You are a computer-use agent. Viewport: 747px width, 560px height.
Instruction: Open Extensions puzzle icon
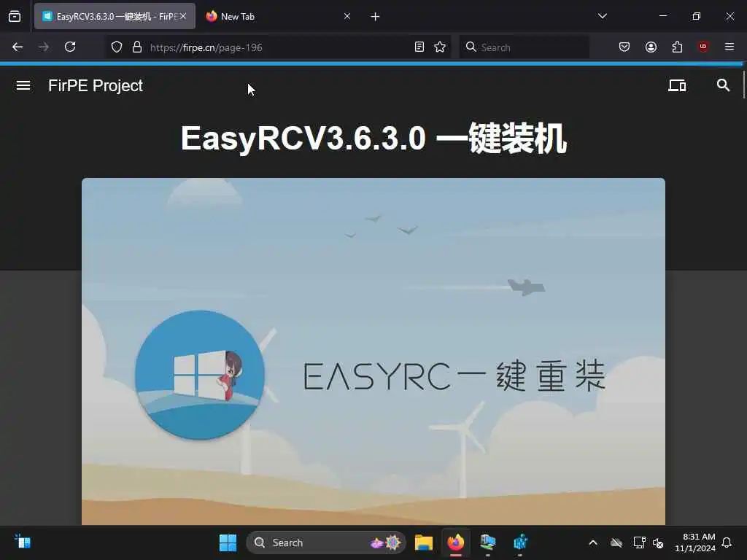coord(677,47)
